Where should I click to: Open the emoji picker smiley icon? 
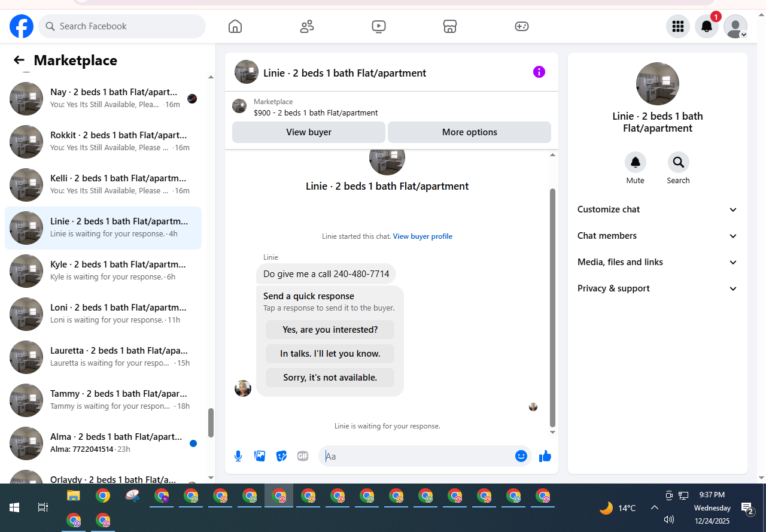(x=521, y=456)
